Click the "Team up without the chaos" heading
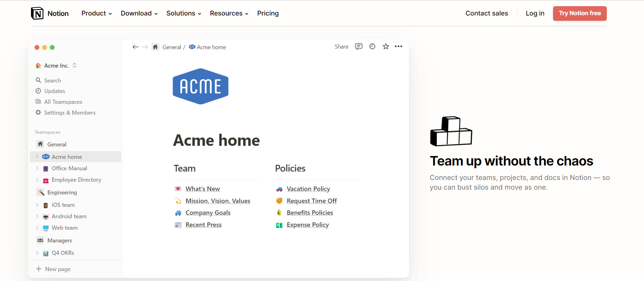The width and height of the screenshot is (644, 281). click(x=511, y=161)
